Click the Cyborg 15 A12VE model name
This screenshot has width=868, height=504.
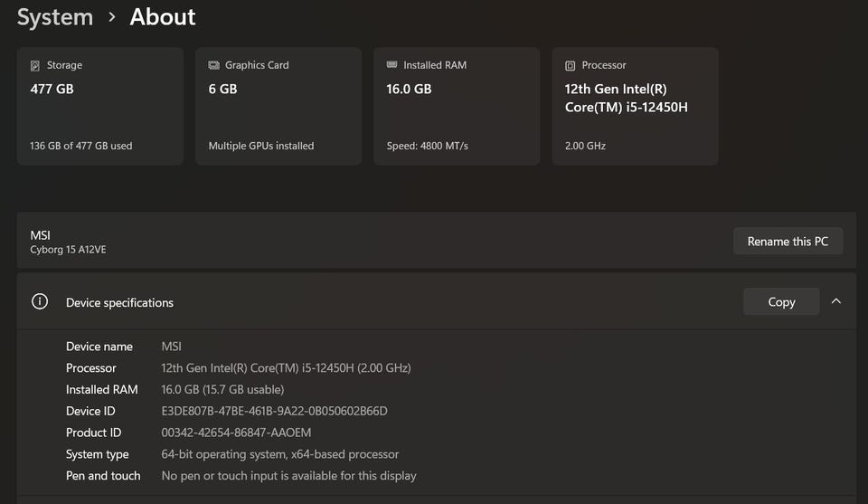tap(68, 250)
